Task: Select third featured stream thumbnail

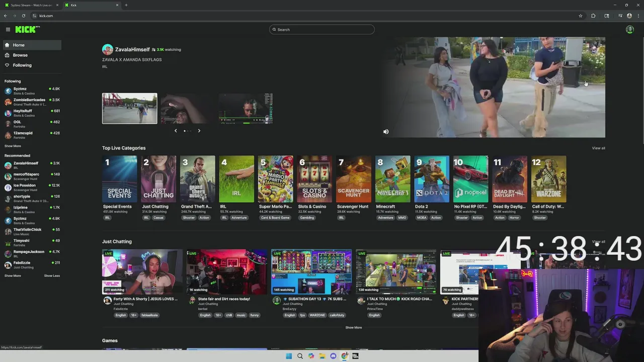Action: pos(246,108)
